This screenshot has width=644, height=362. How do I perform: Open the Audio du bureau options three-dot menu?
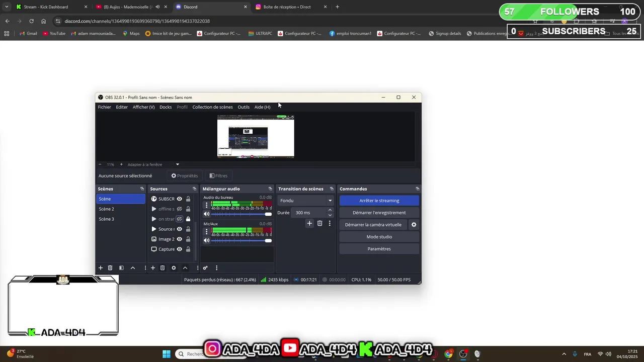tap(206, 205)
